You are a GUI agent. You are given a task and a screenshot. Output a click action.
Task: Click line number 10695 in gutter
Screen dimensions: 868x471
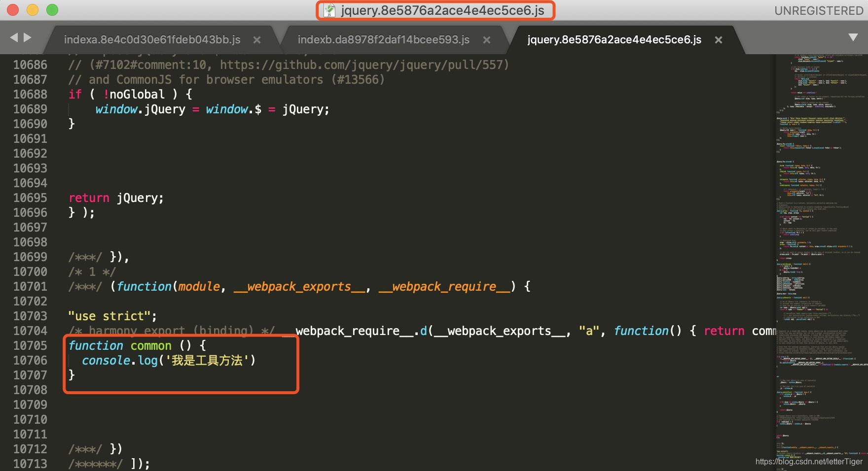pyautogui.click(x=30, y=198)
